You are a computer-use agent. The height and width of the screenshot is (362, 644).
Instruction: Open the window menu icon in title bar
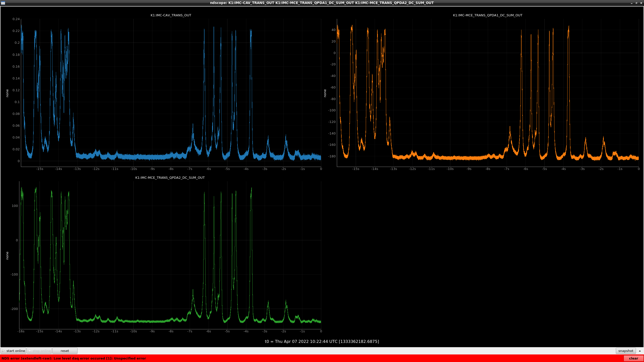(x=3, y=3)
